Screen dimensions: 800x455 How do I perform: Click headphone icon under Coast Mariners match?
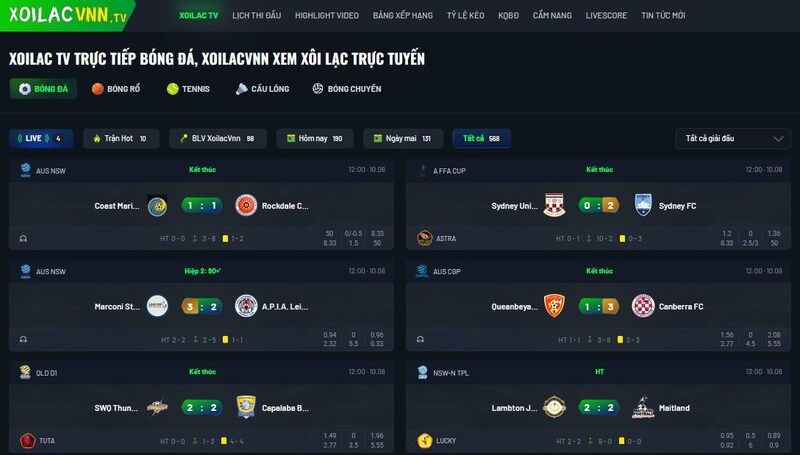[x=23, y=238]
